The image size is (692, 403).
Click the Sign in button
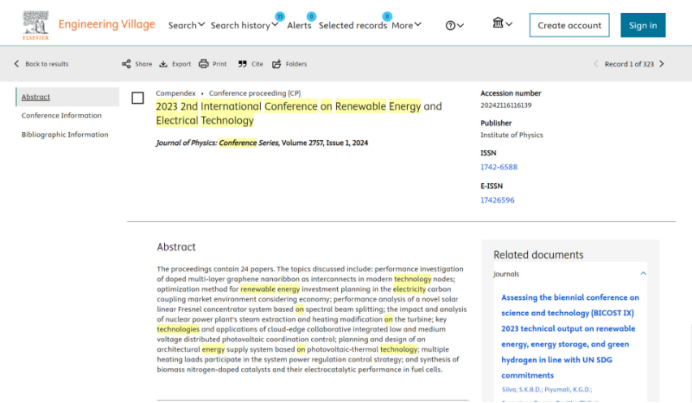[x=643, y=25]
